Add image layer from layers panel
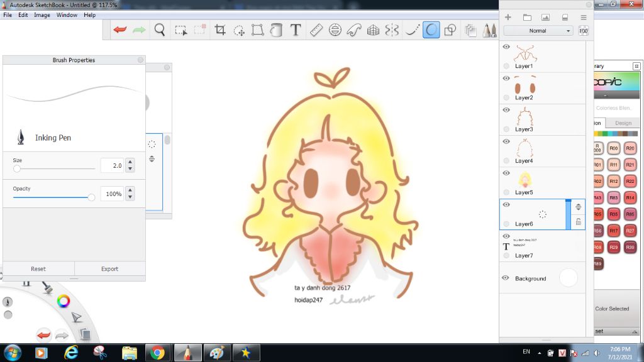The image size is (644, 362). point(545,17)
